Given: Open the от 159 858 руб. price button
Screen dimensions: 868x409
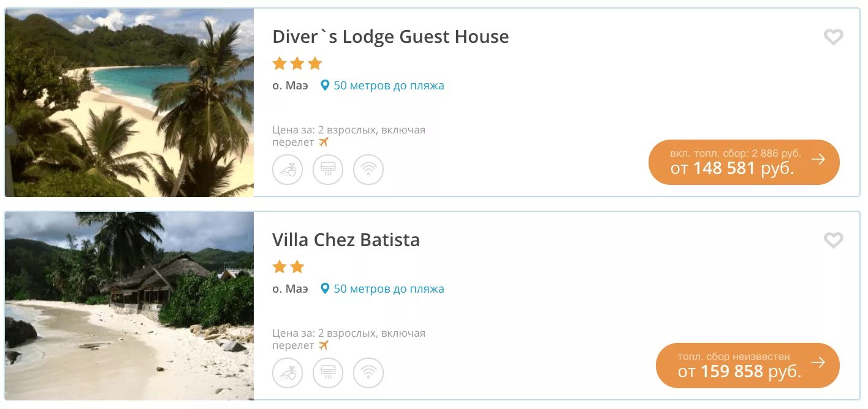Looking at the screenshot, I should click(748, 366).
